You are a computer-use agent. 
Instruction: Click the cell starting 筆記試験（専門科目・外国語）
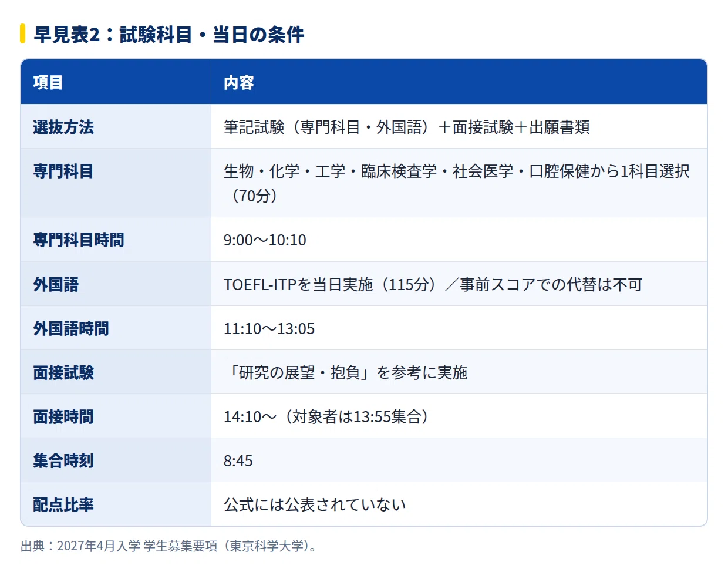459,126
